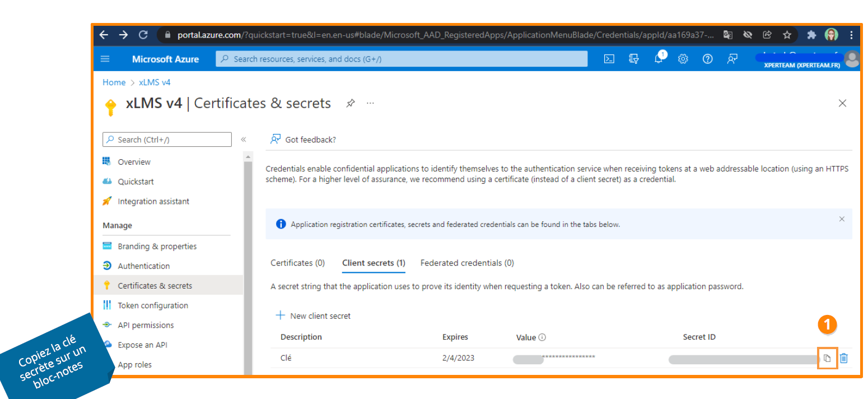Delete the Clé client secret

coord(844,358)
